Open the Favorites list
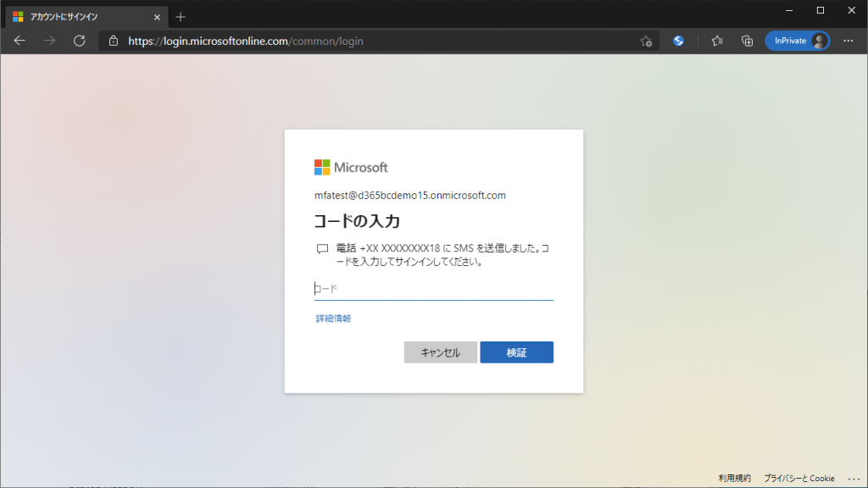 (x=717, y=41)
